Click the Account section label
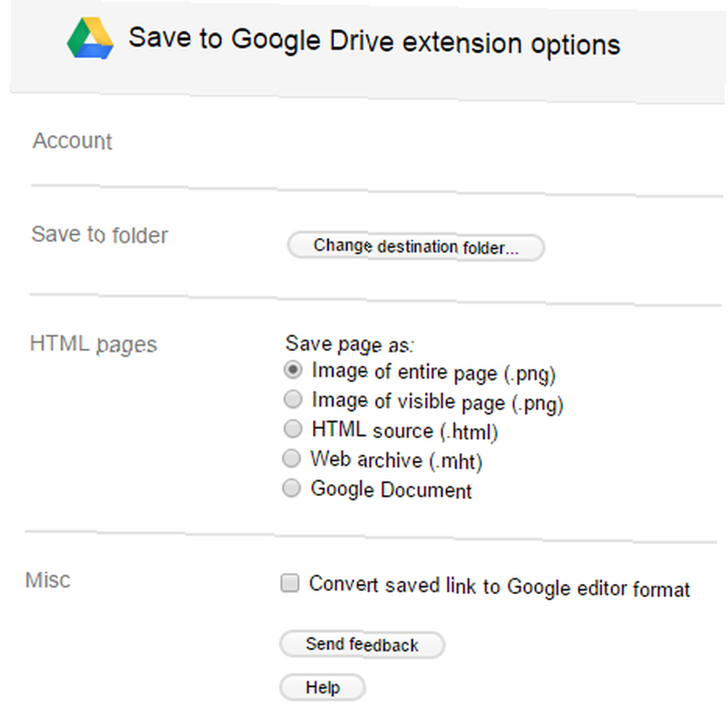This screenshot has height=723, width=728. pyautogui.click(x=72, y=141)
